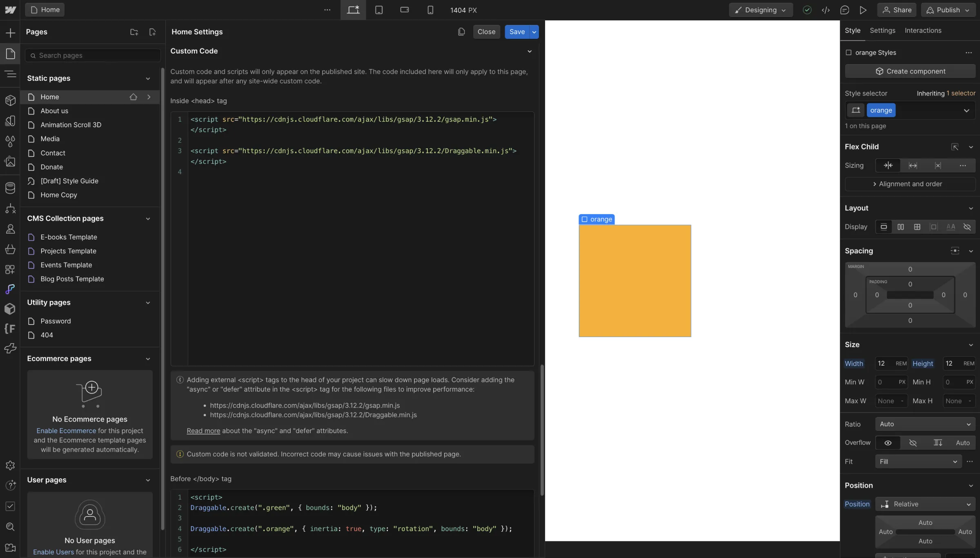Switch to the Settings tab

pos(882,30)
